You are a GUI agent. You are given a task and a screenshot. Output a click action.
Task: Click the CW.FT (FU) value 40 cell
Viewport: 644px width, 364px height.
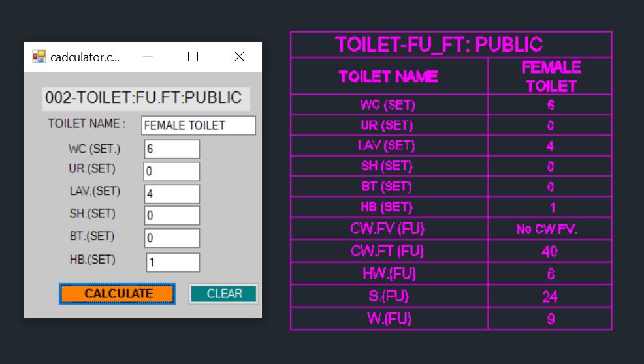coord(549,251)
